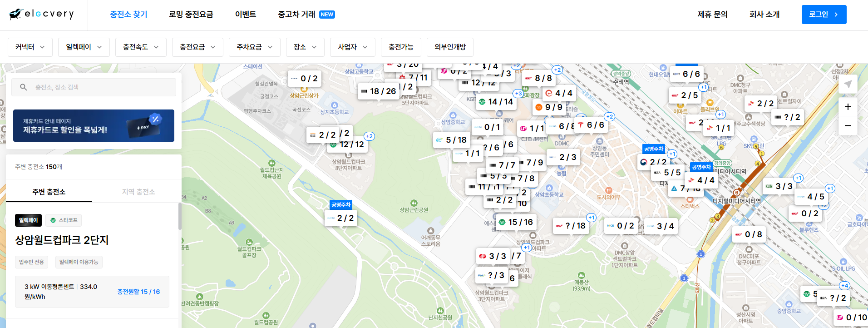Open the 제휴 문의 link
Screen dimensions: 868x328
click(712, 15)
